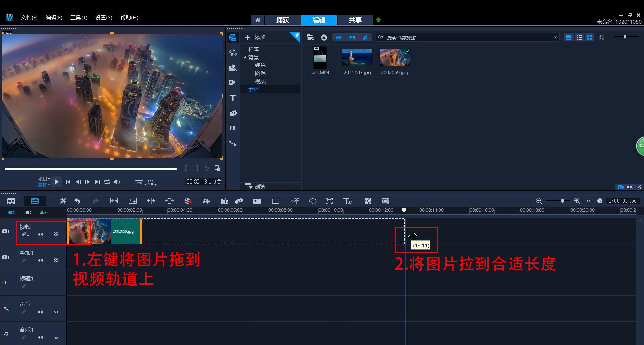
Task: Click the Undo icon above the timeline
Action: pyautogui.click(x=77, y=201)
